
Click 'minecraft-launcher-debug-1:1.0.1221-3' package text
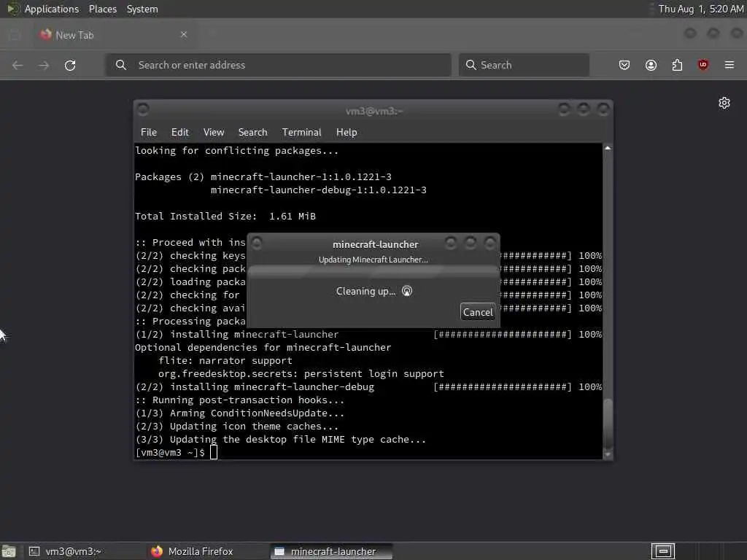point(319,190)
